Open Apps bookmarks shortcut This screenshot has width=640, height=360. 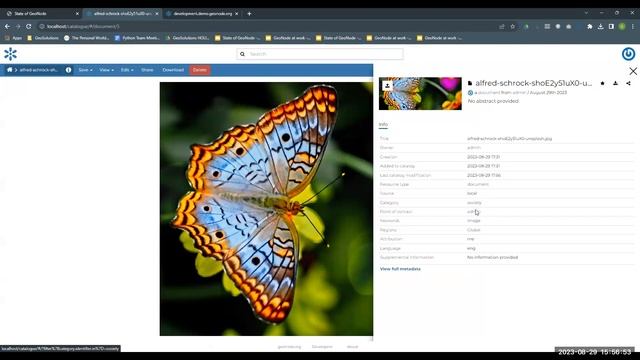click(13, 38)
